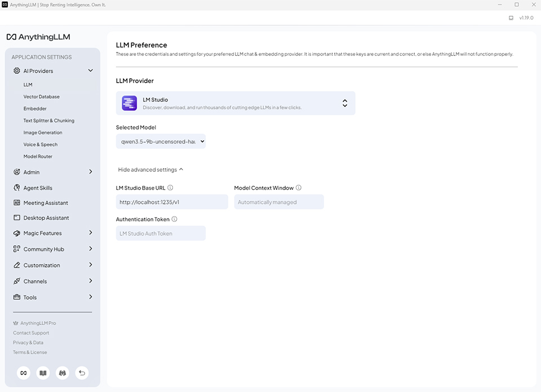Click the Community Hub grid icon
This screenshot has height=392, width=541.
(x=16, y=249)
